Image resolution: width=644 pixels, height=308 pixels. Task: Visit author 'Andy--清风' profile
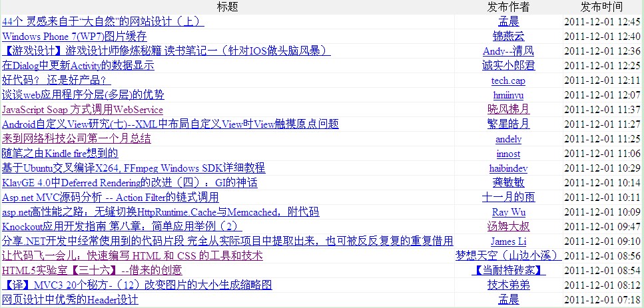[508, 51]
